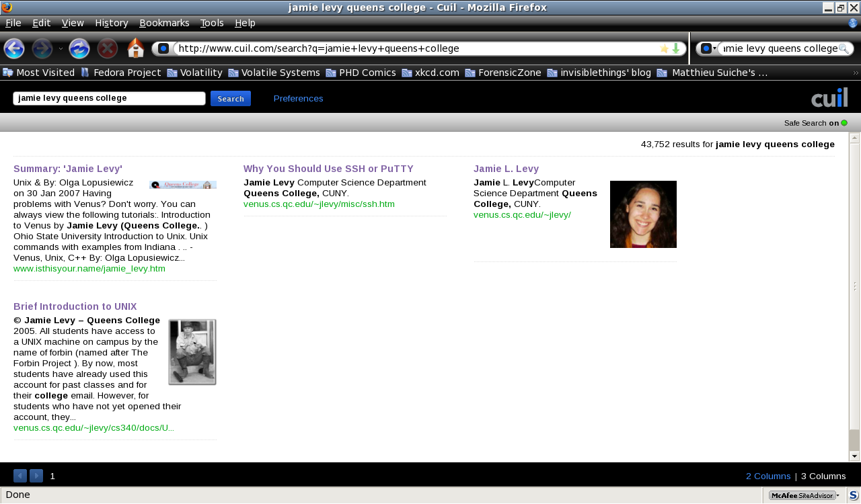This screenshot has height=504, width=861.
Task: Click the Forward navigation arrow
Action: tap(42, 48)
